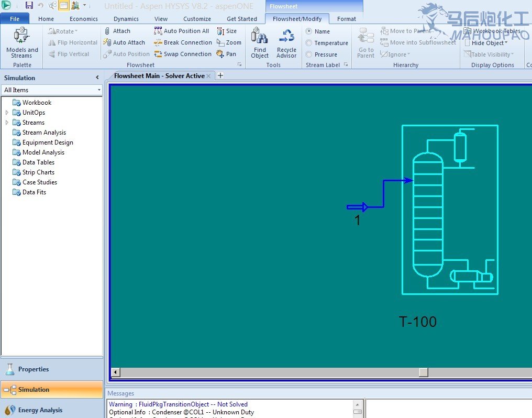Open the Dynamics ribbon tab
Screen dimensions: 532x418
tap(126, 19)
